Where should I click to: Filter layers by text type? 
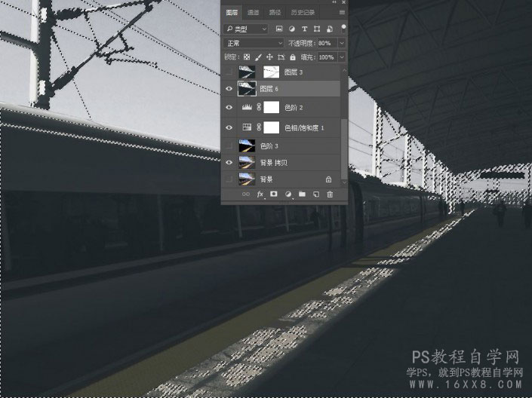click(304, 29)
